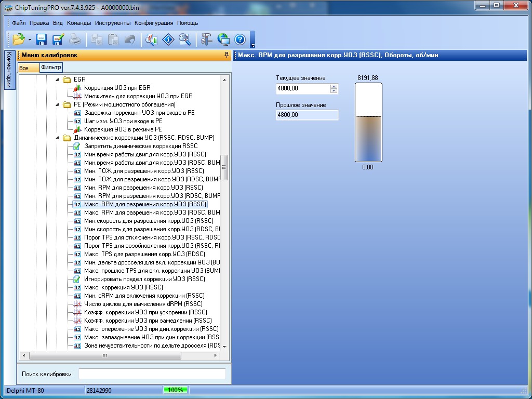Toggle 'Запретить динамические коррекции RSSC' checkbox item
Image resolution: width=532 pixels, height=399 pixels.
click(77, 146)
